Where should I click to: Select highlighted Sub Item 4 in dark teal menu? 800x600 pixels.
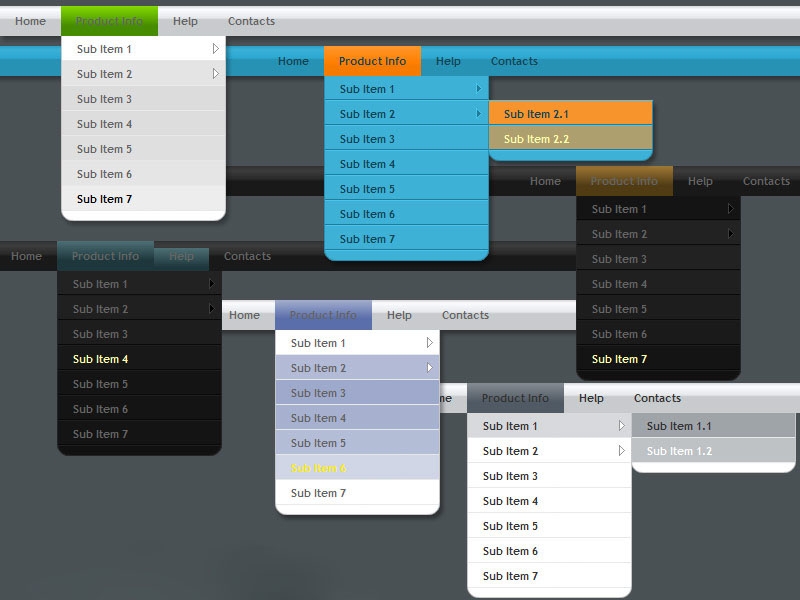(139, 359)
